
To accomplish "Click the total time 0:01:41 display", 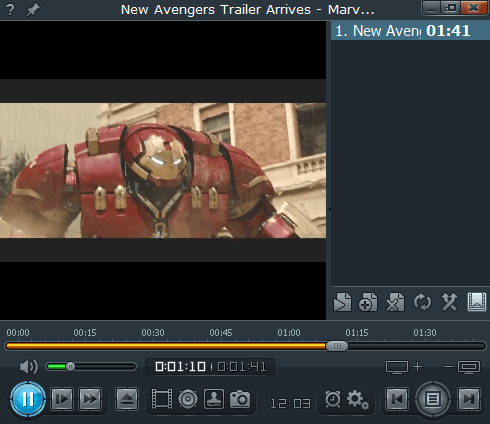I will point(242,367).
